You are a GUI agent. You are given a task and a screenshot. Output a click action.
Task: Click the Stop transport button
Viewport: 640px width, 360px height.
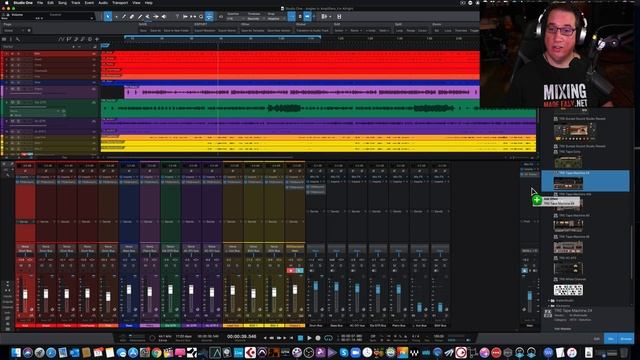(x=300, y=338)
